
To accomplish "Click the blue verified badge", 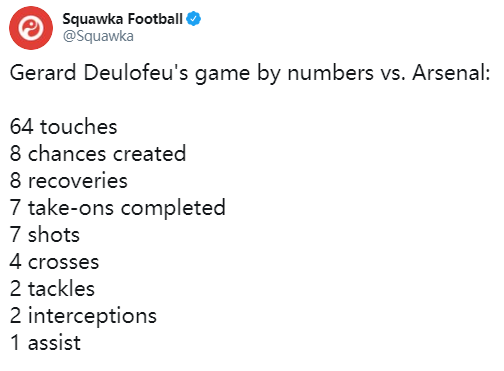I will [x=193, y=19].
